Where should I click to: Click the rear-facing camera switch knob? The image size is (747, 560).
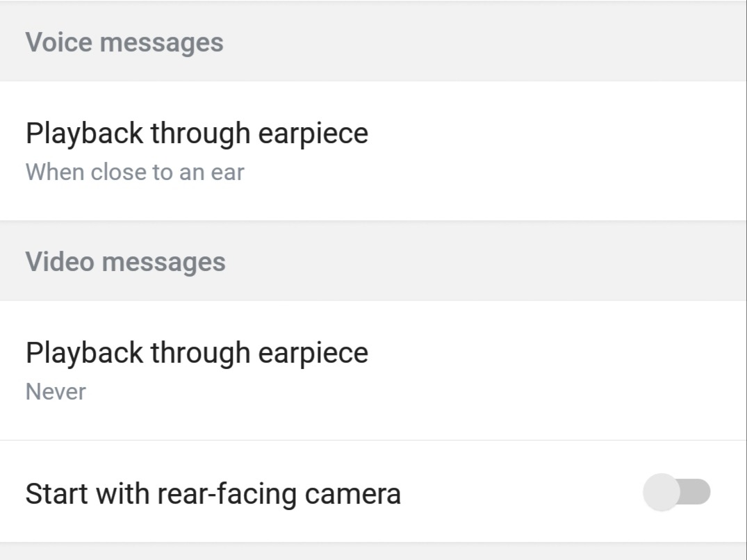(x=661, y=493)
